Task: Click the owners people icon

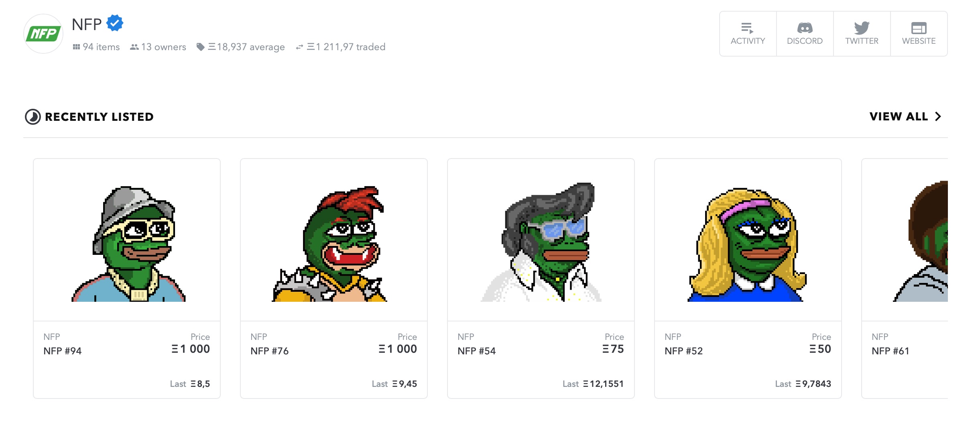Action: 134,47
